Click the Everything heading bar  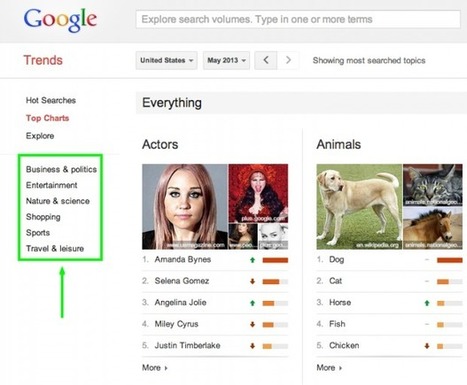[x=301, y=103]
